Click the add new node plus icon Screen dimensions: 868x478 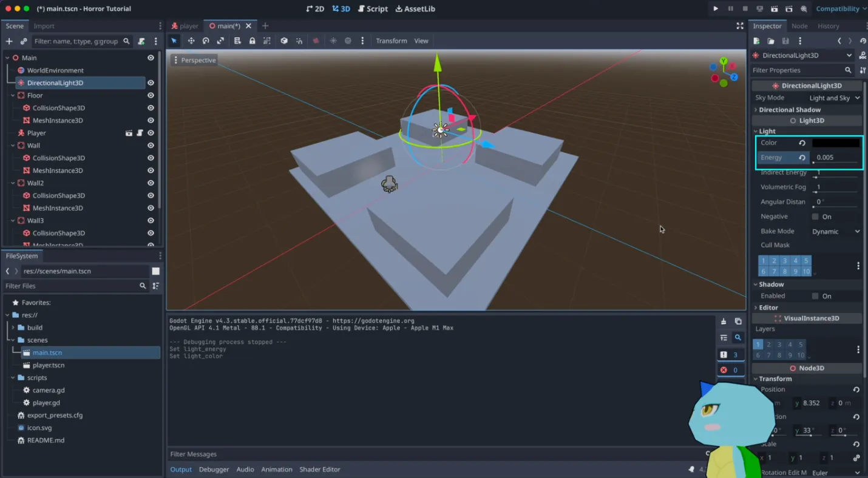pyautogui.click(x=9, y=41)
